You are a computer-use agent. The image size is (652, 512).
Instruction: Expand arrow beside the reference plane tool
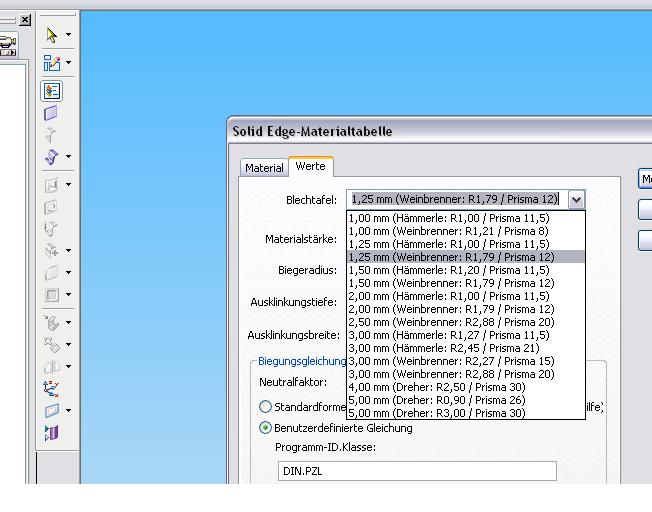(x=68, y=411)
